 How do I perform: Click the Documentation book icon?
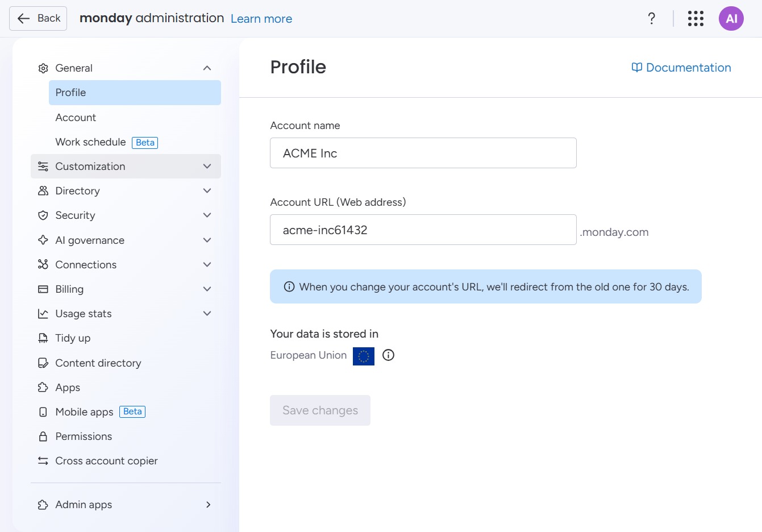(637, 68)
